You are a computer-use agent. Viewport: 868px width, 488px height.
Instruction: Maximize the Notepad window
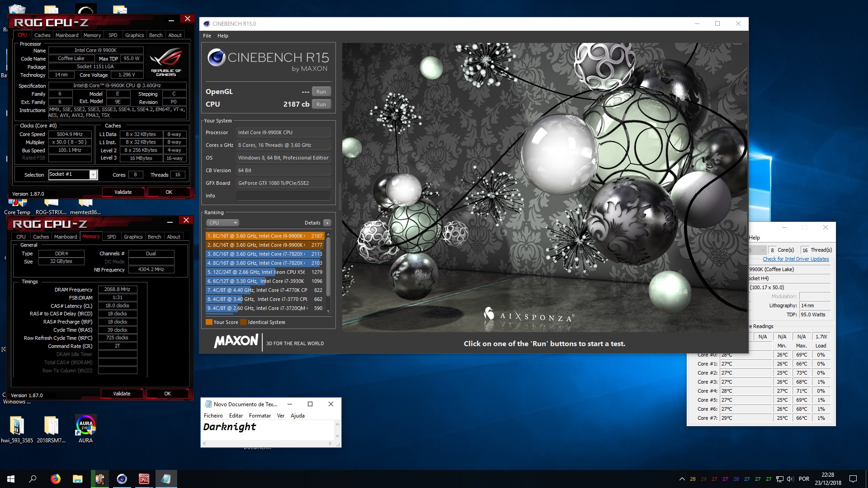(310, 404)
